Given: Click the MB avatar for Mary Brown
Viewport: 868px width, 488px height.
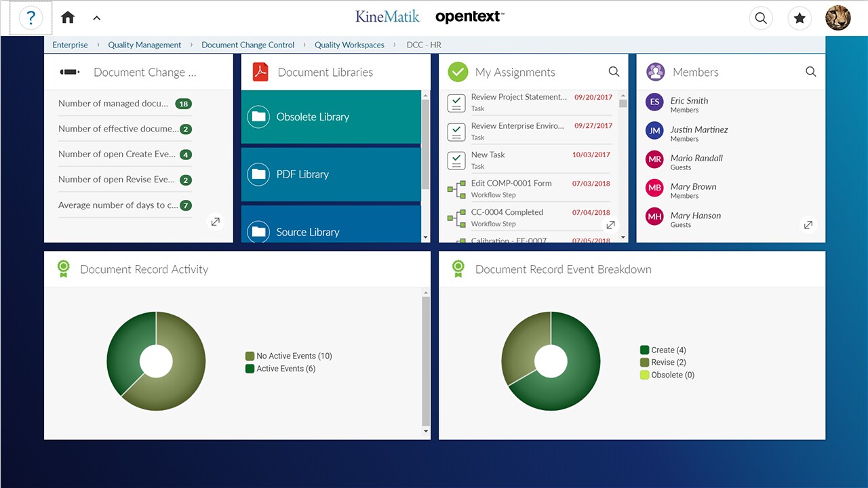Looking at the screenshot, I should [654, 188].
